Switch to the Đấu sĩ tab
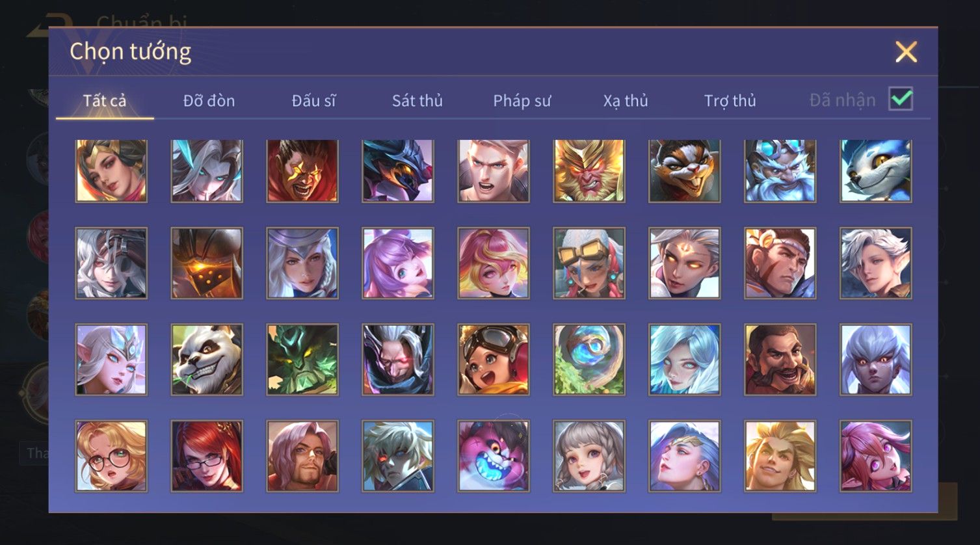The height and width of the screenshot is (545, 980). pos(313,101)
